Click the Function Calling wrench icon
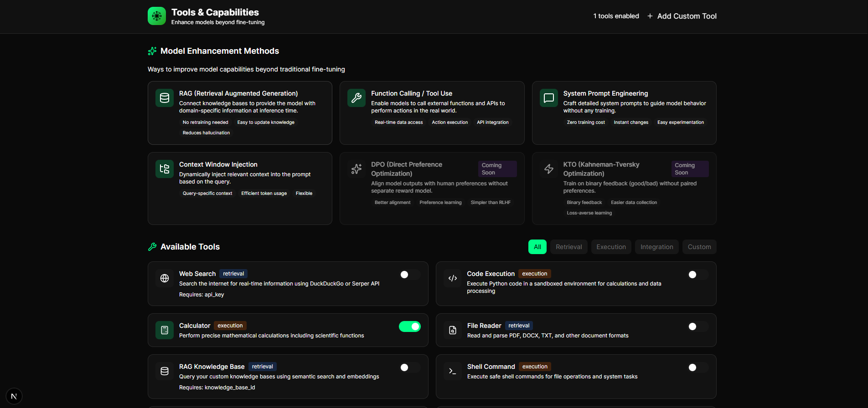Screen dimensions: 868x408 [356, 98]
